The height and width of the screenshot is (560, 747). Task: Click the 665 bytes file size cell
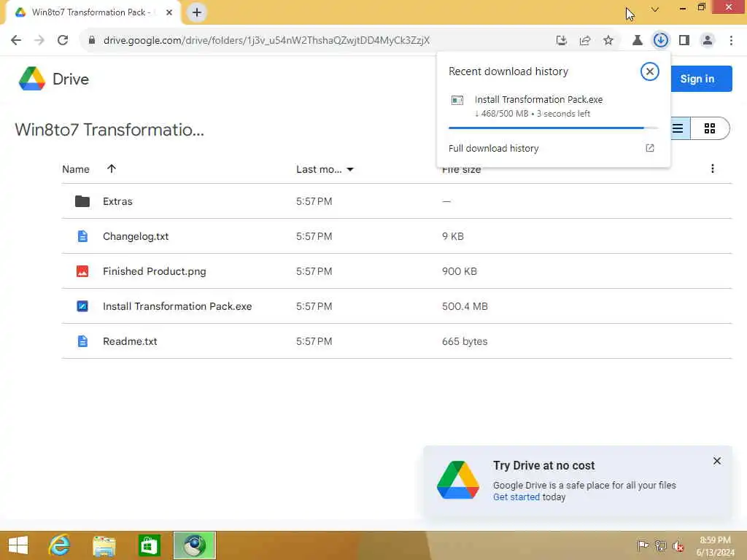point(465,341)
